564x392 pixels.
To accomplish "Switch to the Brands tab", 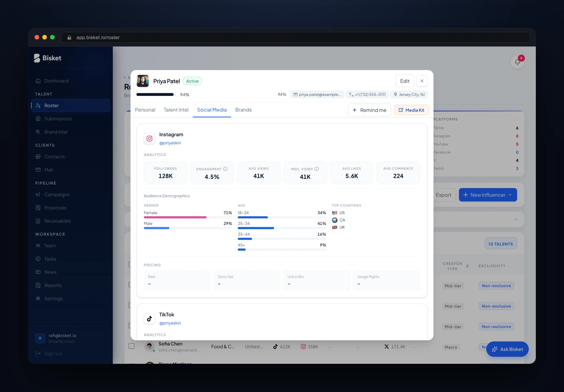I will (243, 110).
